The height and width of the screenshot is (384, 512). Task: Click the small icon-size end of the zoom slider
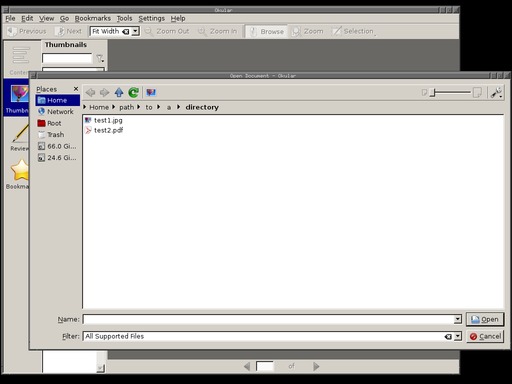[x=424, y=92]
